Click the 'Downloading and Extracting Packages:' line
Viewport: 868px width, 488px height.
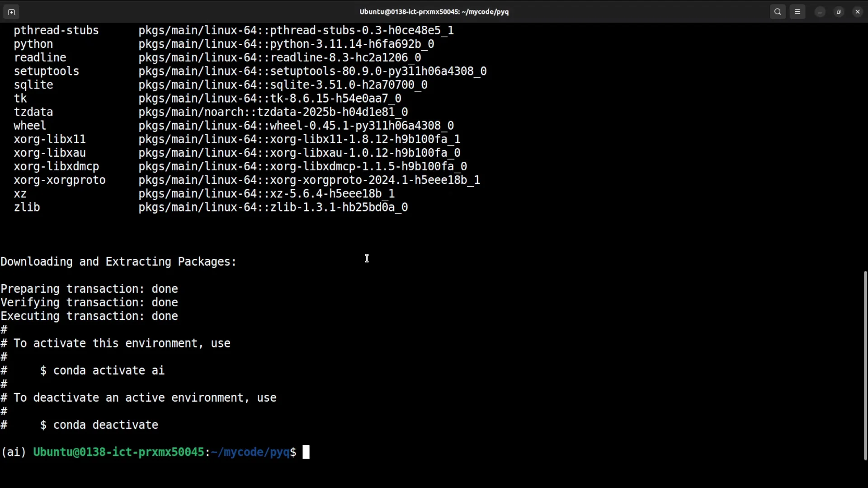(x=118, y=262)
